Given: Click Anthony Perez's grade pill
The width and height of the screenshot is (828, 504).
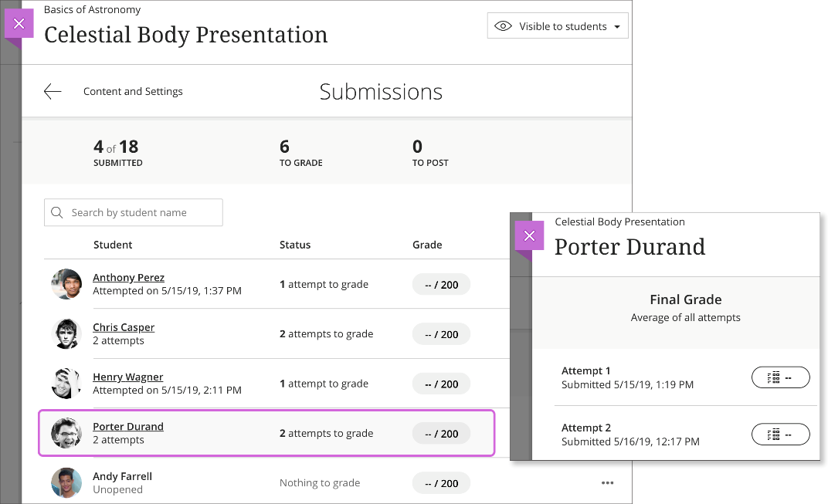Looking at the screenshot, I should (441, 284).
